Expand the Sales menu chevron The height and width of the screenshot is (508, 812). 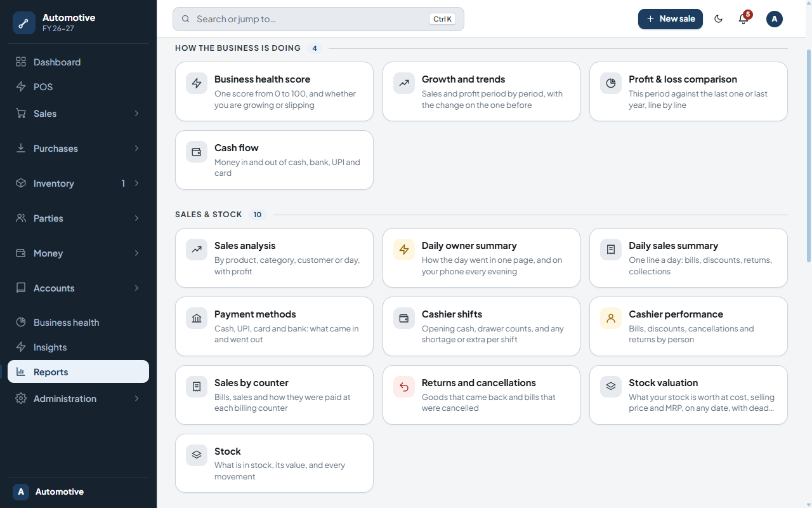point(136,114)
